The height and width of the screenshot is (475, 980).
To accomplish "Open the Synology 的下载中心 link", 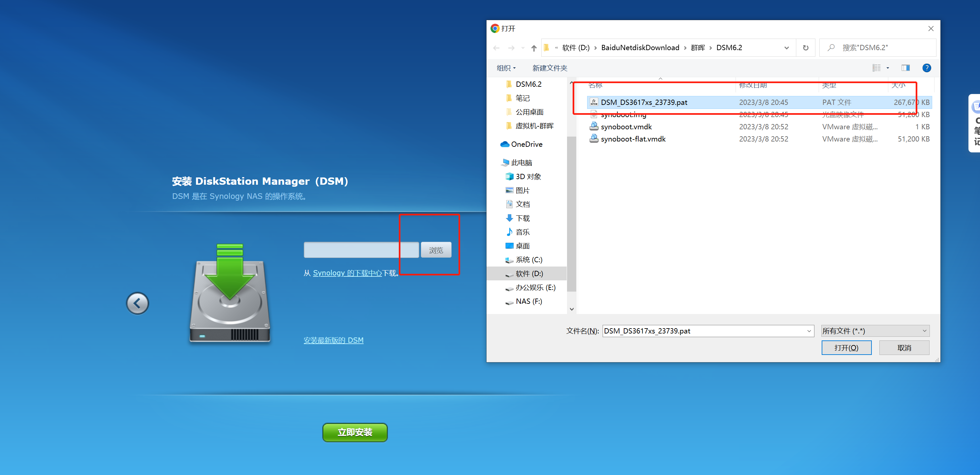I will coord(347,273).
